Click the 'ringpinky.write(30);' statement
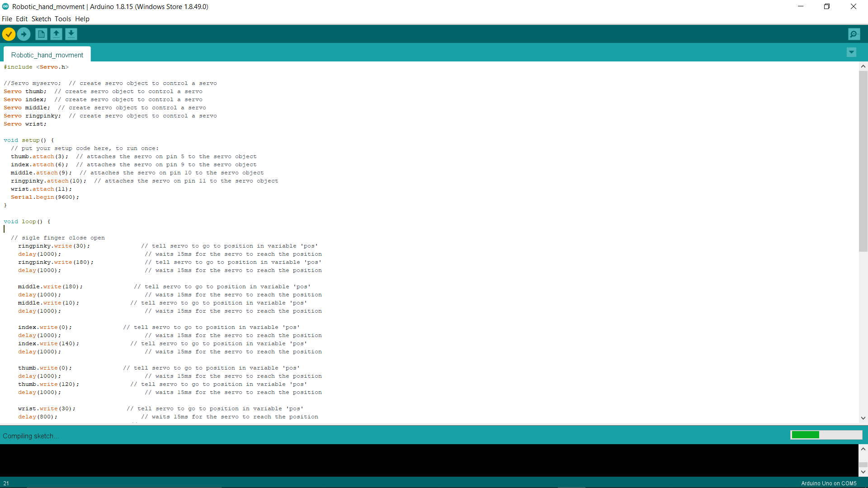868x488 pixels. [54, 246]
